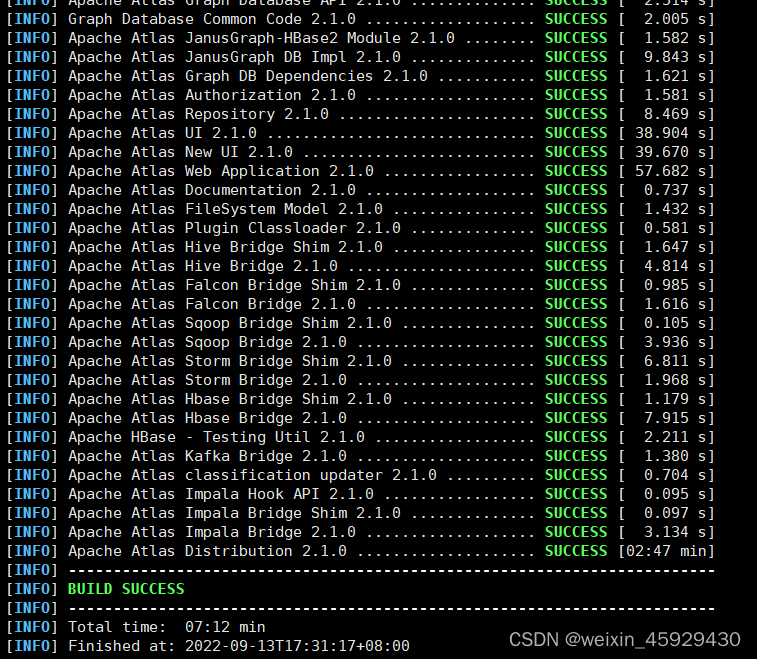Select the '4.814 s' Hive Bridge duration
The height and width of the screenshot is (659, 757).
coord(675,266)
